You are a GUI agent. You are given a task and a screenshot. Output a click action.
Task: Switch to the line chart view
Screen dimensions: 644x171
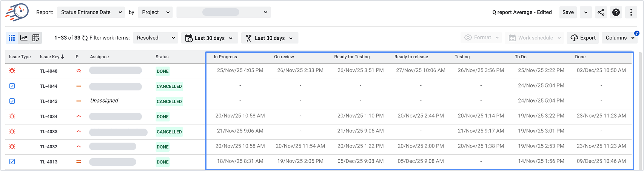24,38
